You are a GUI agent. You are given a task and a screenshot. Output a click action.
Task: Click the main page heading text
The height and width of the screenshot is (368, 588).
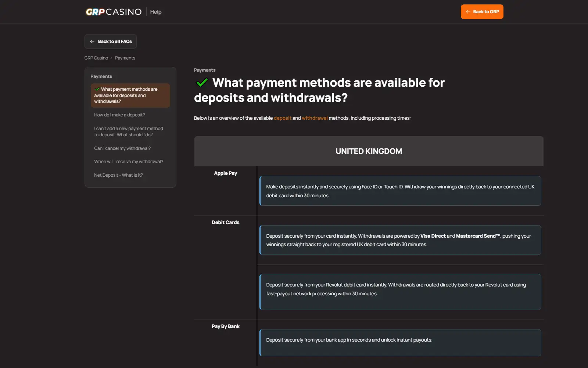click(319, 90)
